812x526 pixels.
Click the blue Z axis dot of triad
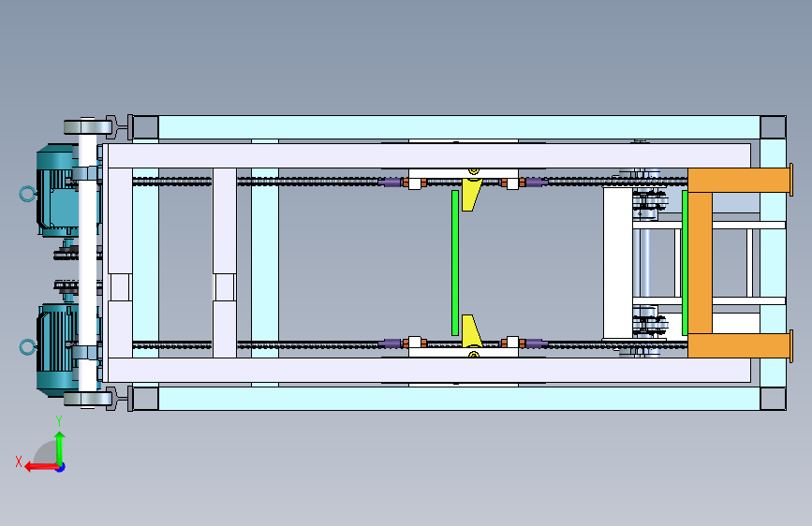(61, 467)
